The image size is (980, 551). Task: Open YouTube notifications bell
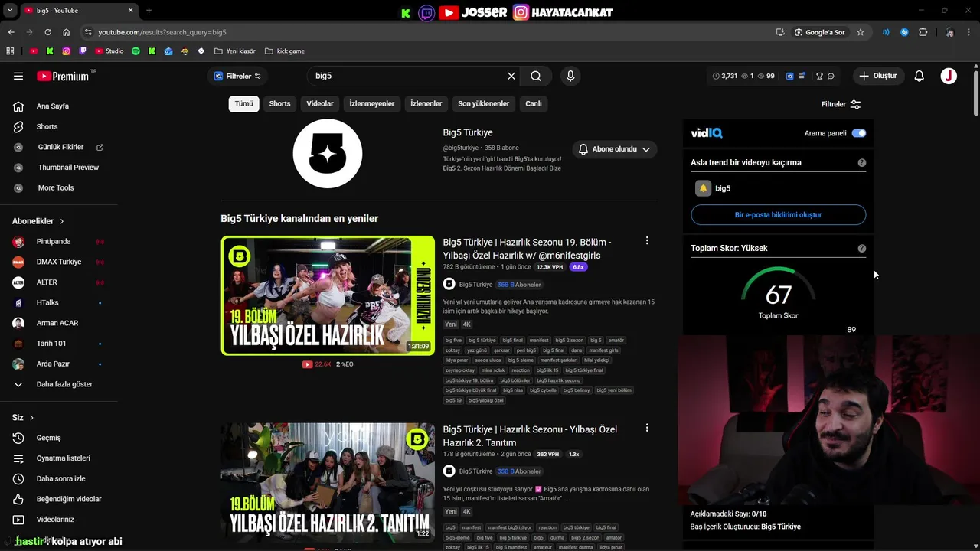pos(920,76)
